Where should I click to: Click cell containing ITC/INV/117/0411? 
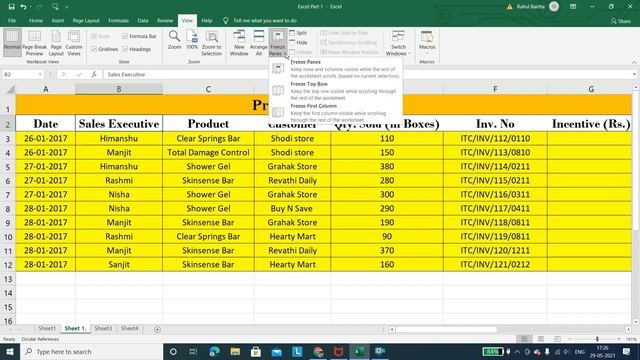[495, 209]
